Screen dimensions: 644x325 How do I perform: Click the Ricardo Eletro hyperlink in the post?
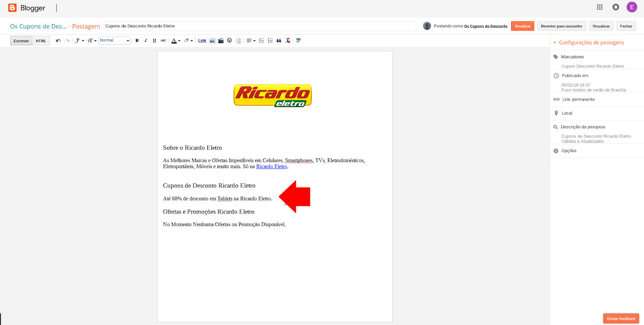(x=272, y=167)
